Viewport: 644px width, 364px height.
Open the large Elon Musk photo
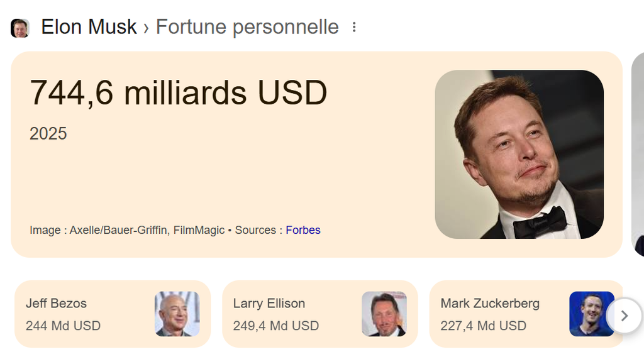point(519,154)
